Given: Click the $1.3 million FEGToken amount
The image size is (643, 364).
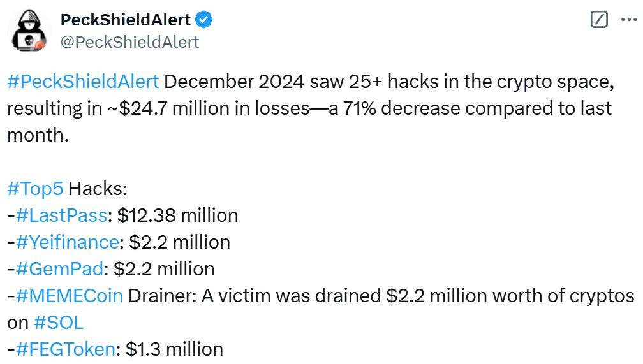Looking at the screenshot, I should [174, 349].
